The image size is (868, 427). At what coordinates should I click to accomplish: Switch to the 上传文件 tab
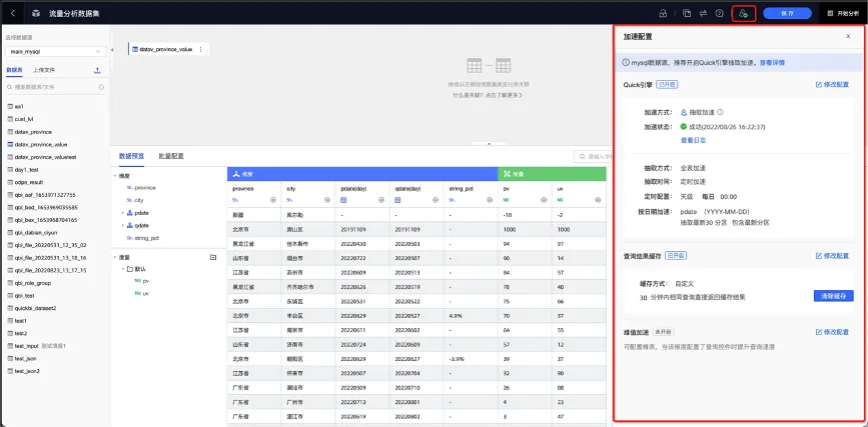(x=44, y=70)
